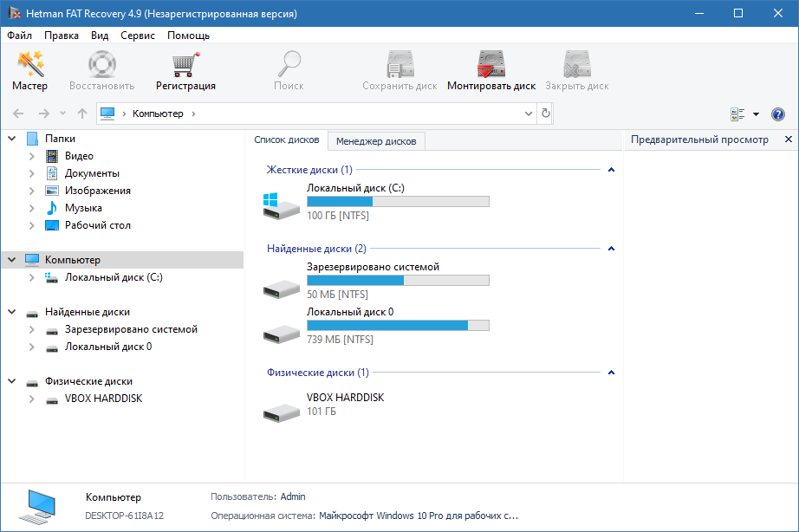
Task: Click the Закрыть диск toolbar icon
Action: [577, 64]
